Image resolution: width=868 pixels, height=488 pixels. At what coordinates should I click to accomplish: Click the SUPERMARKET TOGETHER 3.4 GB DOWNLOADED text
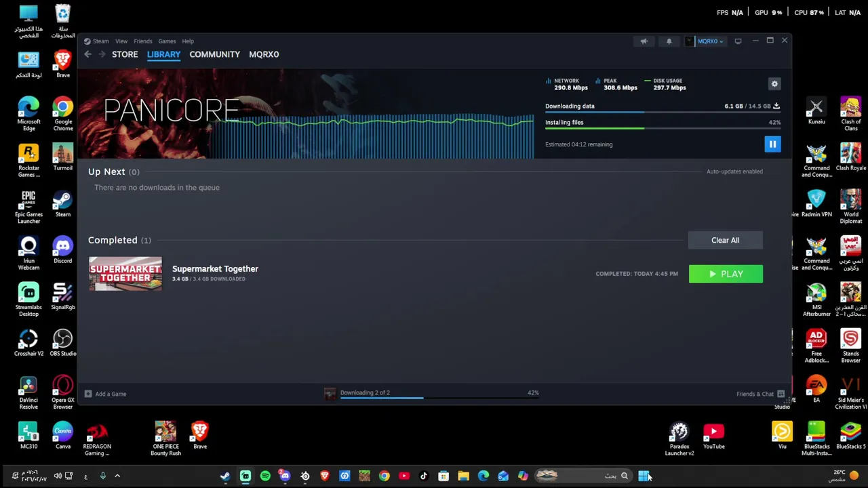[x=209, y=279]
